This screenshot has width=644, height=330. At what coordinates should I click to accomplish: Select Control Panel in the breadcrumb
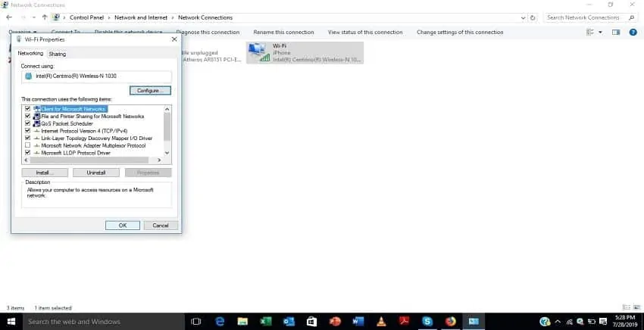click(x=86, y=17)
